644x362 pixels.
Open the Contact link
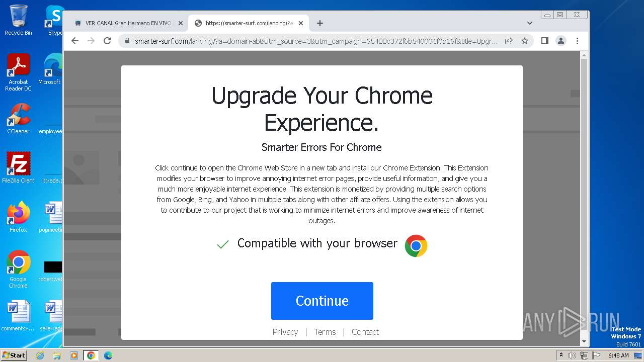365,332
